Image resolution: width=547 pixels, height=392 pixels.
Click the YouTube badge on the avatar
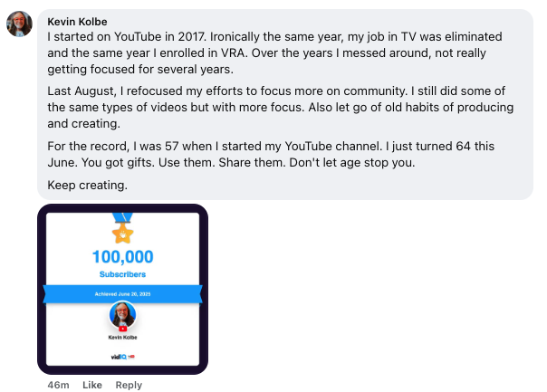pos(123,327)
